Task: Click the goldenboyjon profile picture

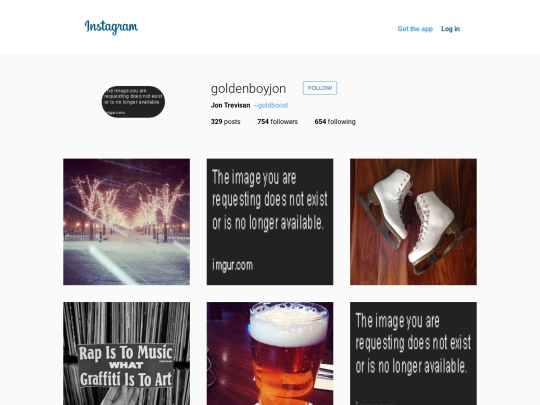Action: [x=133, y=102]
